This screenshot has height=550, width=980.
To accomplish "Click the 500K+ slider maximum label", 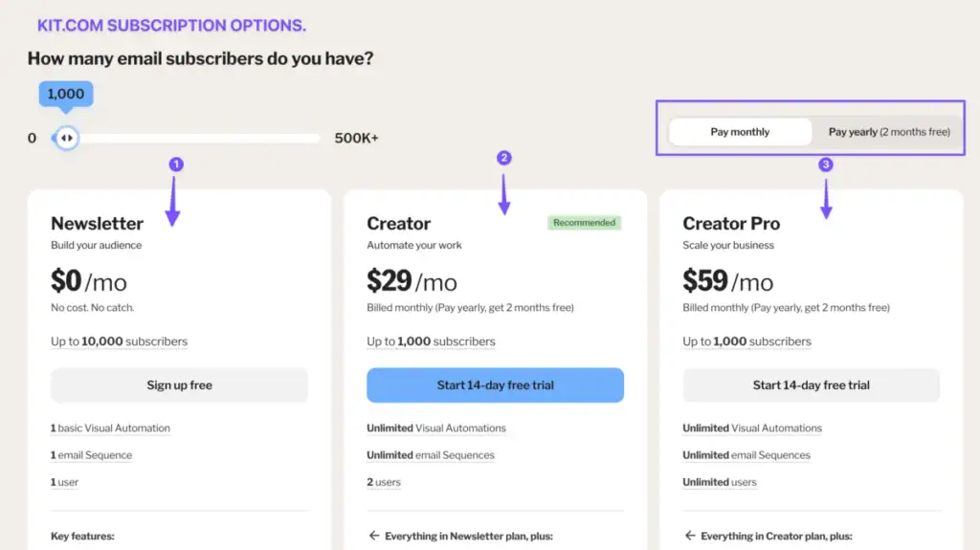I will 356,138.
